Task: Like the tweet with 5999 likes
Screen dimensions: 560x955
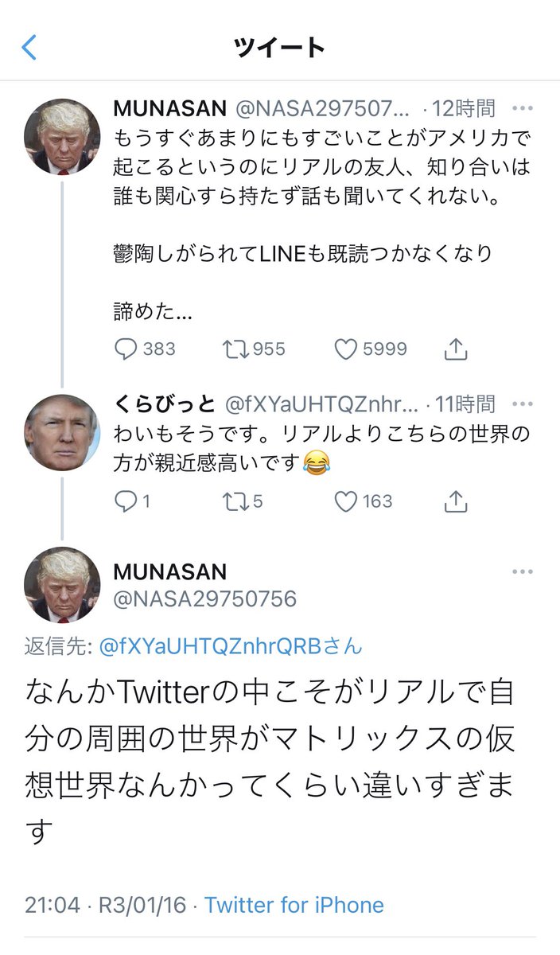Action: [x=345, y=349]
